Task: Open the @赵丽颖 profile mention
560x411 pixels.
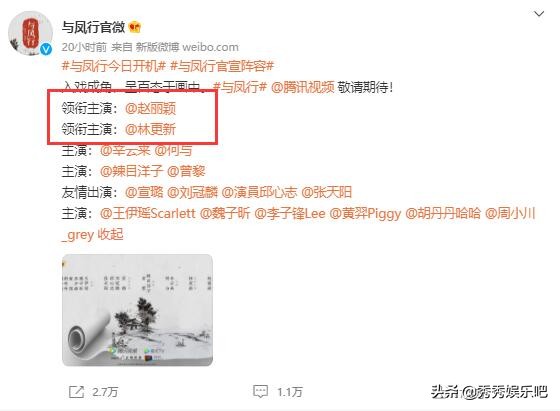Action: coord(150,108)
